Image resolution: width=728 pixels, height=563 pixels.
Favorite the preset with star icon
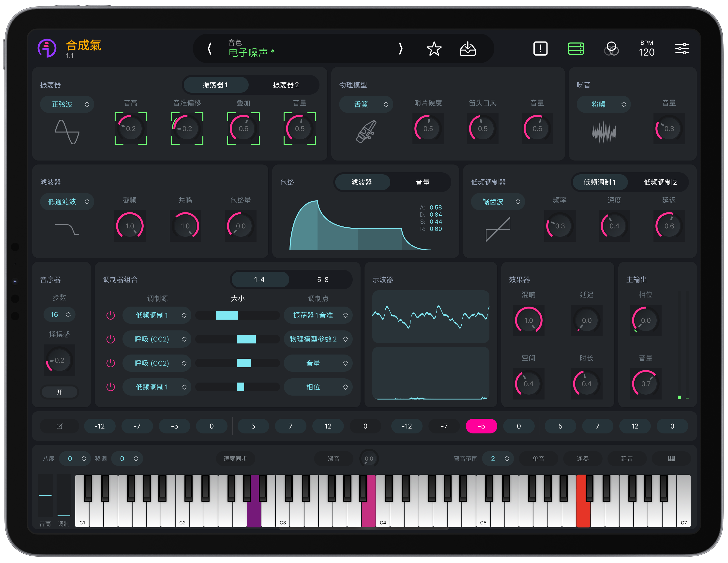tap(434, 49)
